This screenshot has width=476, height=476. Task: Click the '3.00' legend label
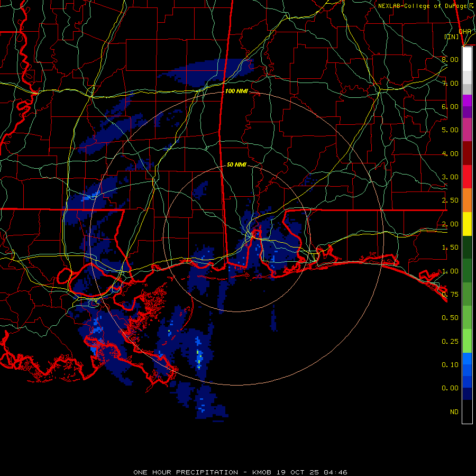(450, 177)
